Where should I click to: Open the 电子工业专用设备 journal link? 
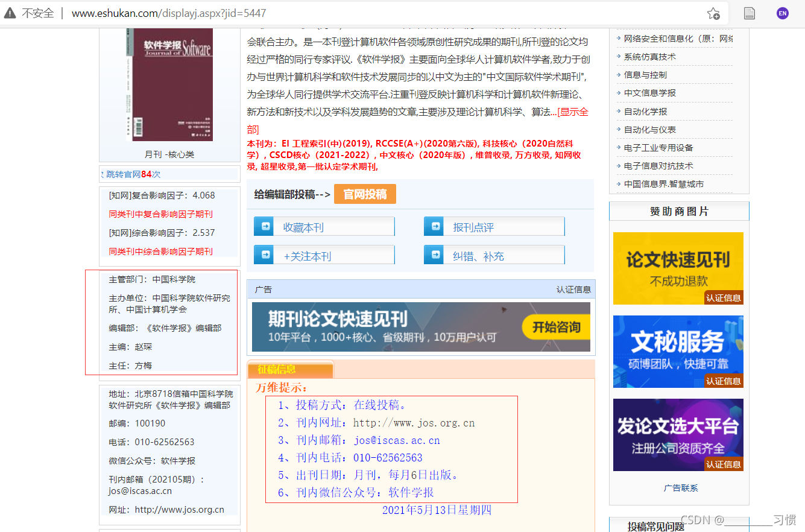(658, 148)
